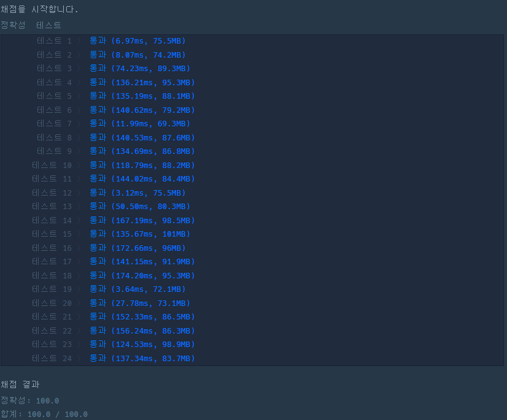Image resolution: width=507 pixels, height=420 pixels.
Task: Click the '테스트 7' row label
Action: tap(54, 123)
